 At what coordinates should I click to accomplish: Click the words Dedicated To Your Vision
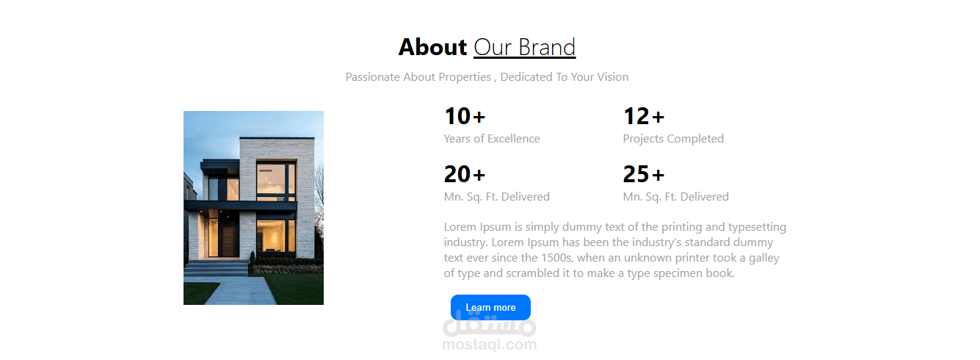click(x=565, y=77)
